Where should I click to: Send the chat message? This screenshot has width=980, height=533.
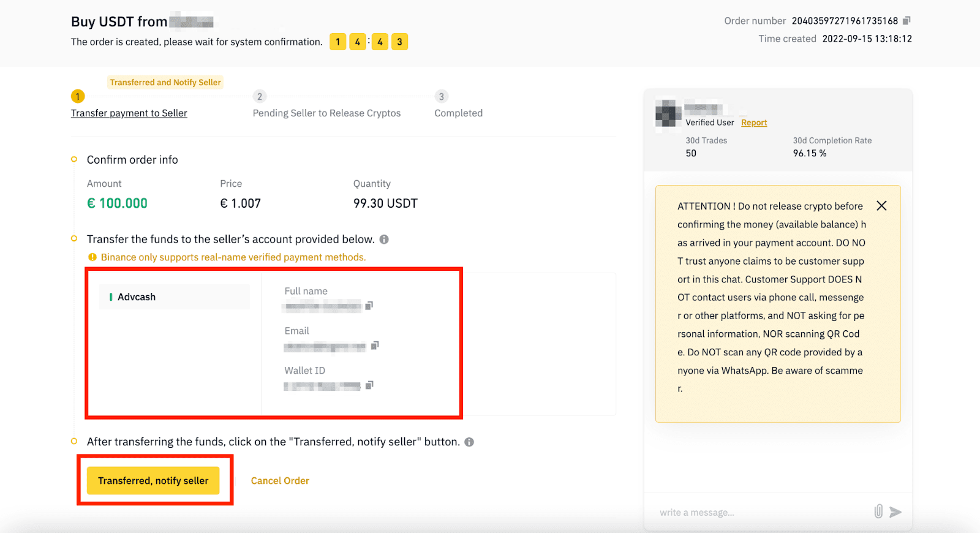pyautogui.click(x=895, y=512)
